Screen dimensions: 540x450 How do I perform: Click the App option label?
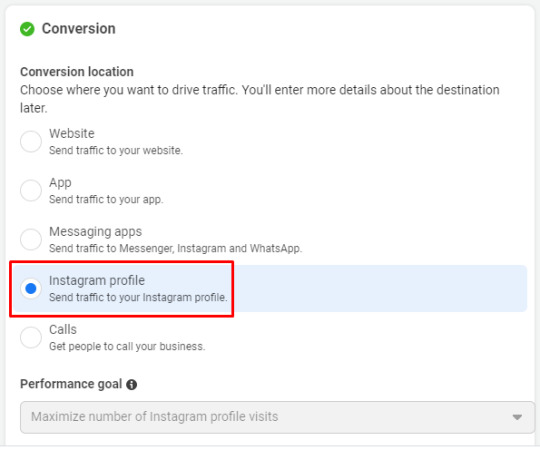point(60,183)
